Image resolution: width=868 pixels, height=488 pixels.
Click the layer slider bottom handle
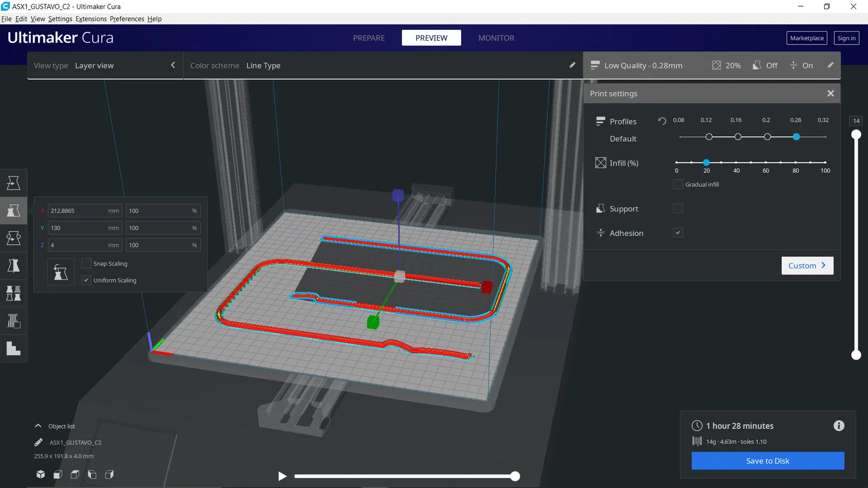coord(856,355)
